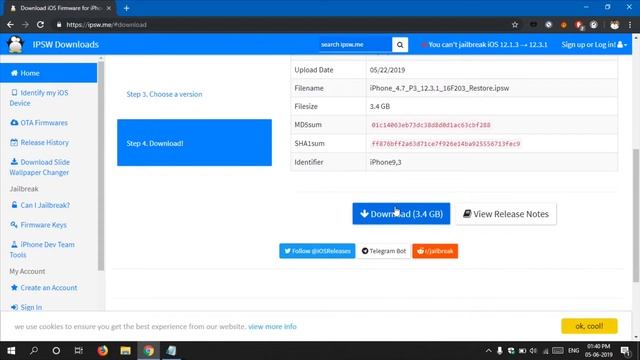This screenshot has height=360, width=640.
Task: Click battery icon in system tray
Action: tap(522, 351)
